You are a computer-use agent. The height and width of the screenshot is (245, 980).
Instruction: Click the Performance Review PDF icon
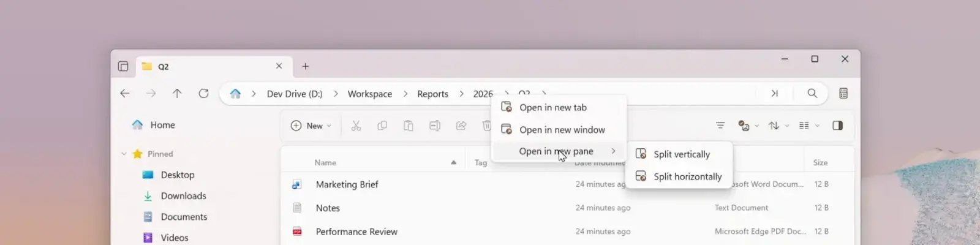click(x=297, y=232)
